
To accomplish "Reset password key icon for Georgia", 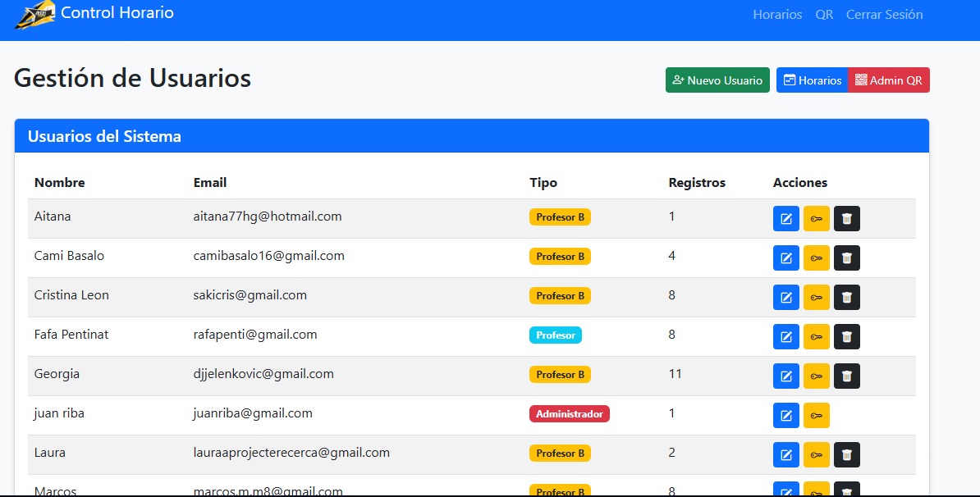I will tap(816, 376).
